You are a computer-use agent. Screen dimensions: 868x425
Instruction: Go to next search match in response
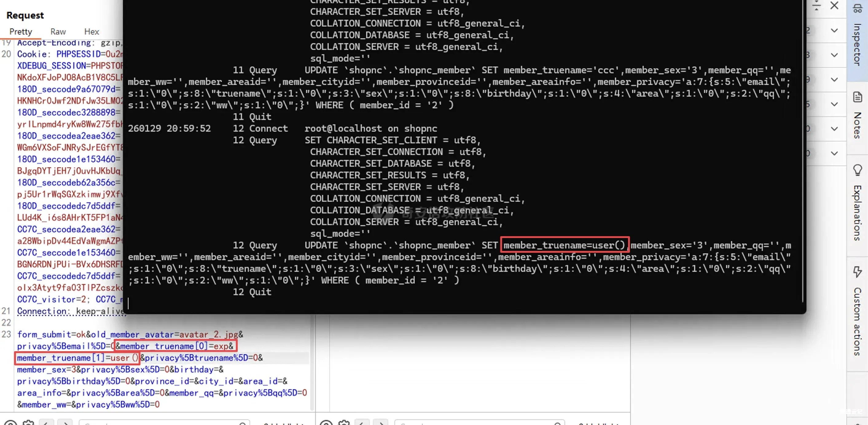click(381, 423)
